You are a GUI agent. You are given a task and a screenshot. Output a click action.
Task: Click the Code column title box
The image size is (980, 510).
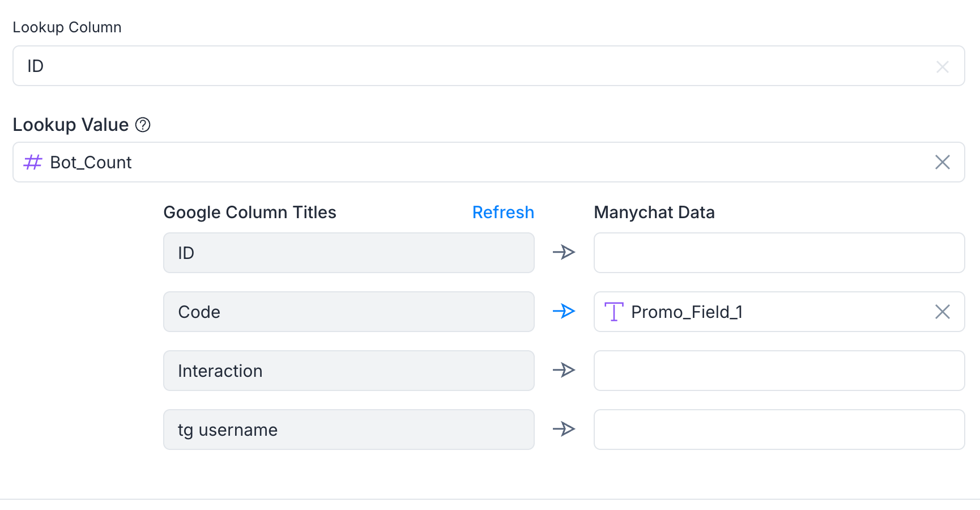[x=349, y=312]
